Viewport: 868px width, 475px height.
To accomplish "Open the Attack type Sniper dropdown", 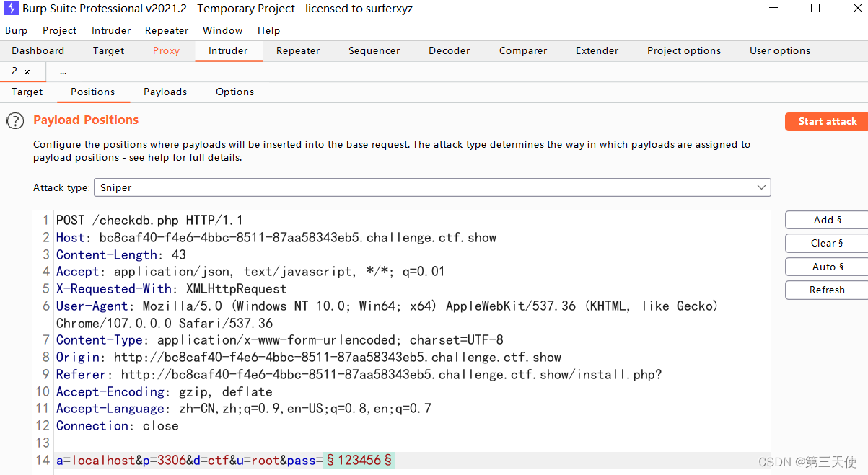I will 432,187.
